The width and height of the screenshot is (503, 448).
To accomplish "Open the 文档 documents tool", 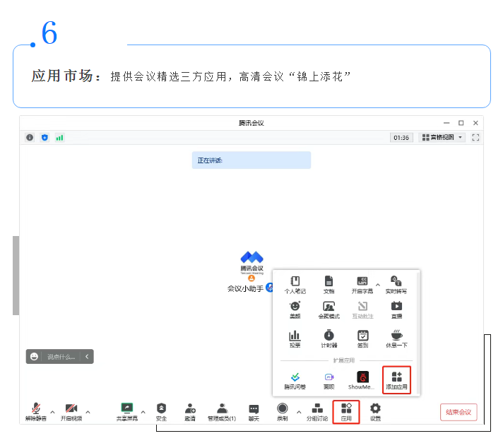I will tap(329, 284).
